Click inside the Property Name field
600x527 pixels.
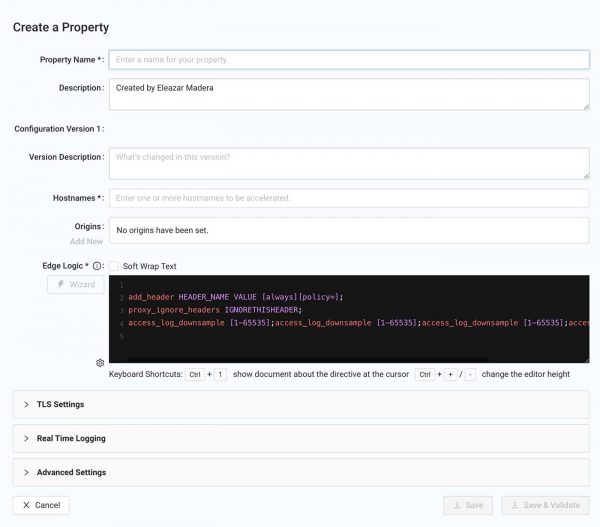(349, 60)
